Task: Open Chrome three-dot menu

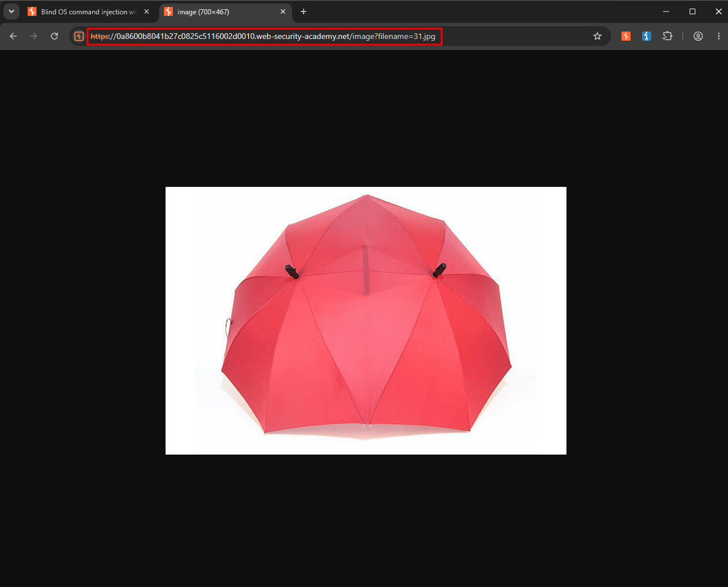Action: pos(719,36)
